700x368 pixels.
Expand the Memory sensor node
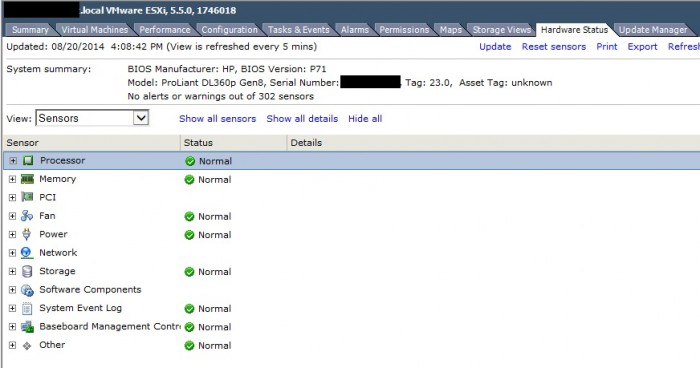(x=12, y=179)
